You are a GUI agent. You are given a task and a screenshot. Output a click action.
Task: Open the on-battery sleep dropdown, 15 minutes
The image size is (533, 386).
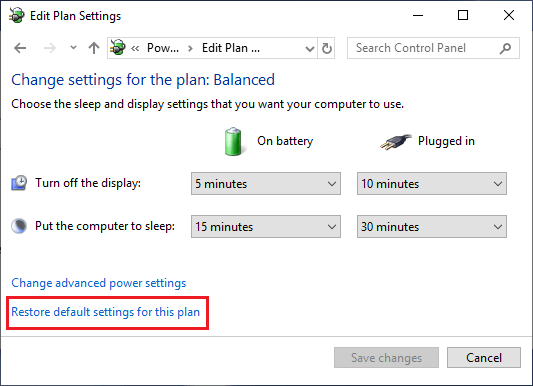click(266, 226)
